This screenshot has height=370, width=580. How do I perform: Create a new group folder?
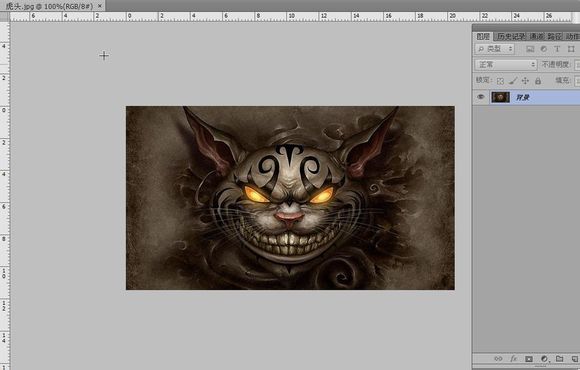[x=559, y=359]
